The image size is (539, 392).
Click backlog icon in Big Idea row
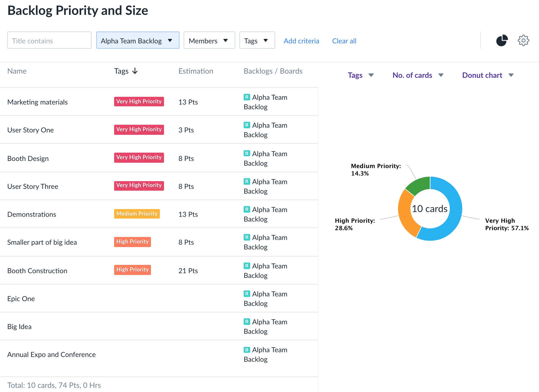[247, 322]
